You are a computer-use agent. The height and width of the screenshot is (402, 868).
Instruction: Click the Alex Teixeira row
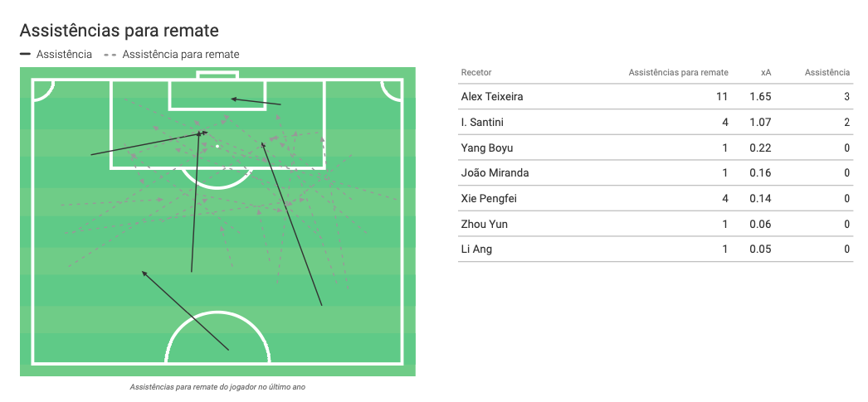[655, 97]
